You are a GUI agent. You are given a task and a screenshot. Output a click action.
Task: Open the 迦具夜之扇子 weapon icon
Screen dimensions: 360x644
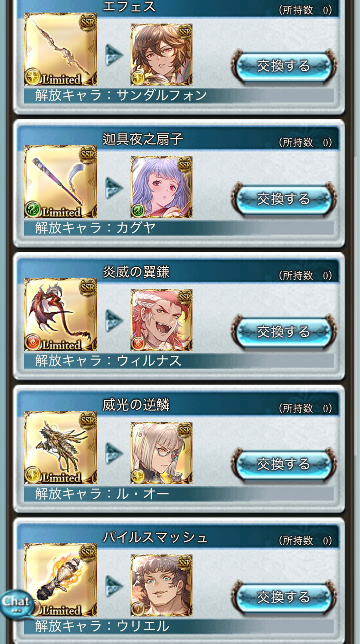click(60, 182)
